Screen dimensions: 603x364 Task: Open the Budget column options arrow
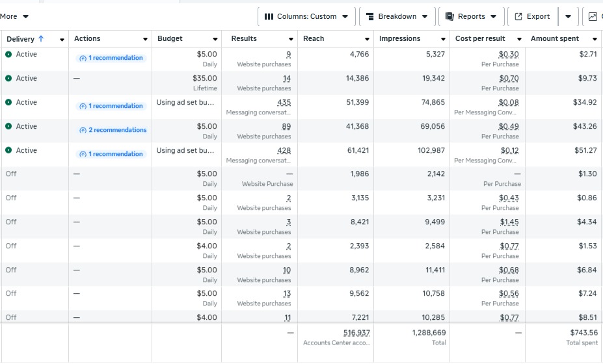[x=215, y=40]
